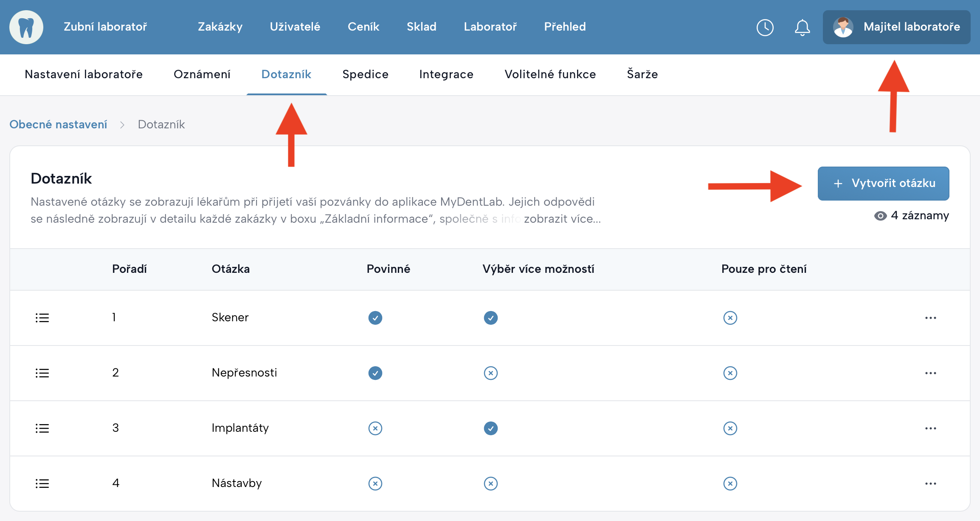Click the drag handle for Skener row

[42, 318]
